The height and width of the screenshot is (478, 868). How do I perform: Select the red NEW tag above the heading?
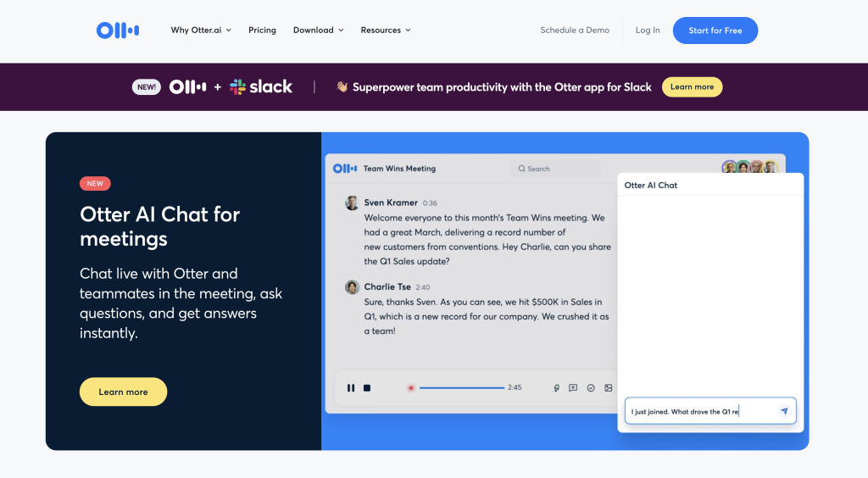(95, 184)
